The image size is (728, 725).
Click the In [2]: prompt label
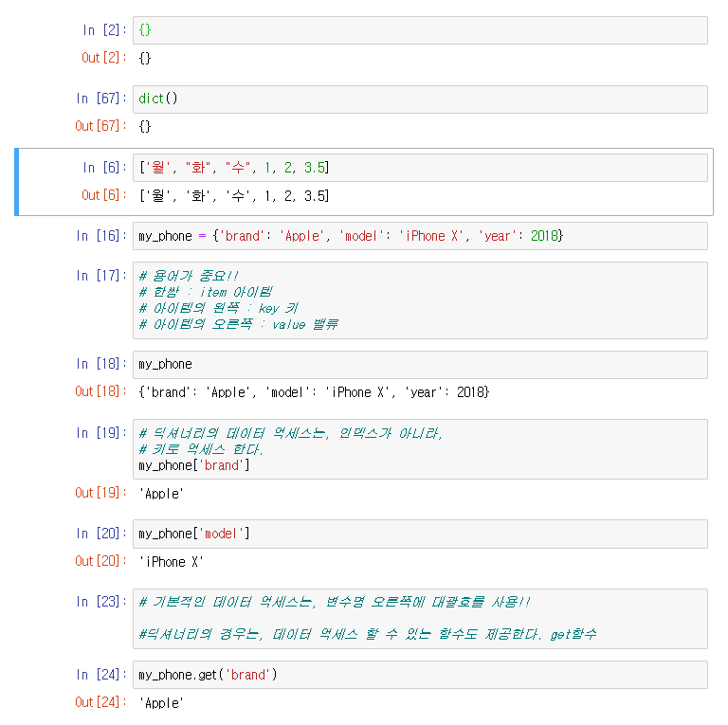(x=104, y=30)
